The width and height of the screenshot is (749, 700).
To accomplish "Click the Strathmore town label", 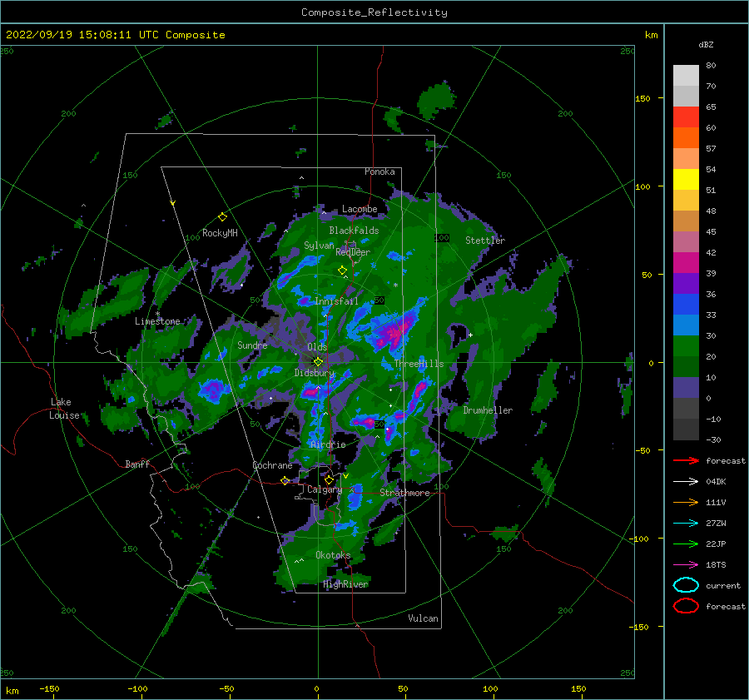I will click(404, 493).
